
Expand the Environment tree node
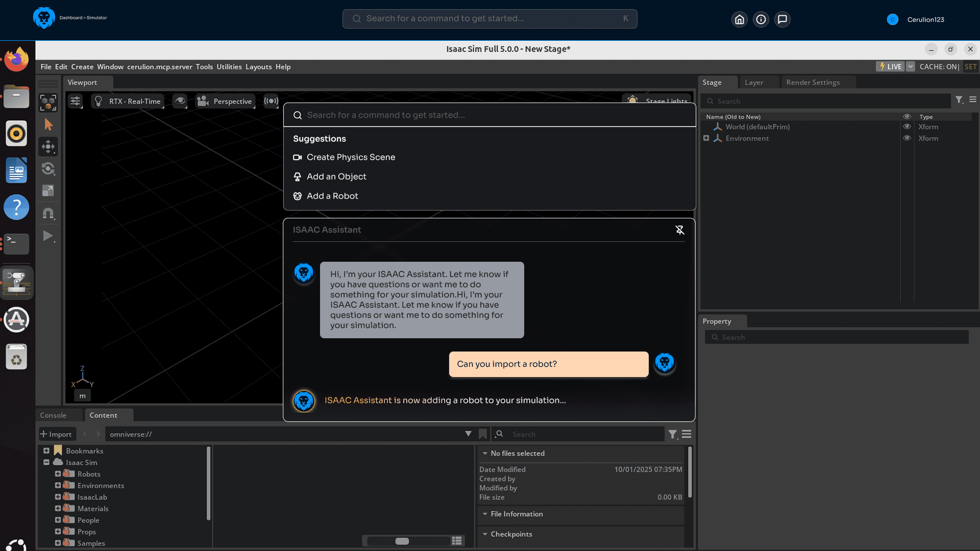(x=706, y=138)
